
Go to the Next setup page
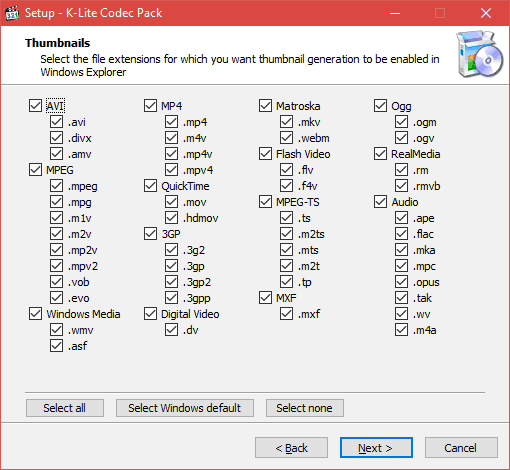point(376,448)
